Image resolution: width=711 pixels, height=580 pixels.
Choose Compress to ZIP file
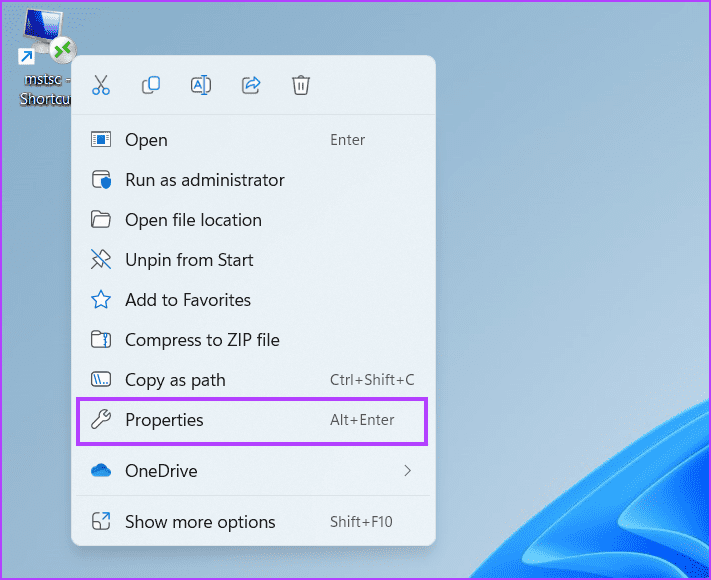pyautogui.click(x=253, y=340)
